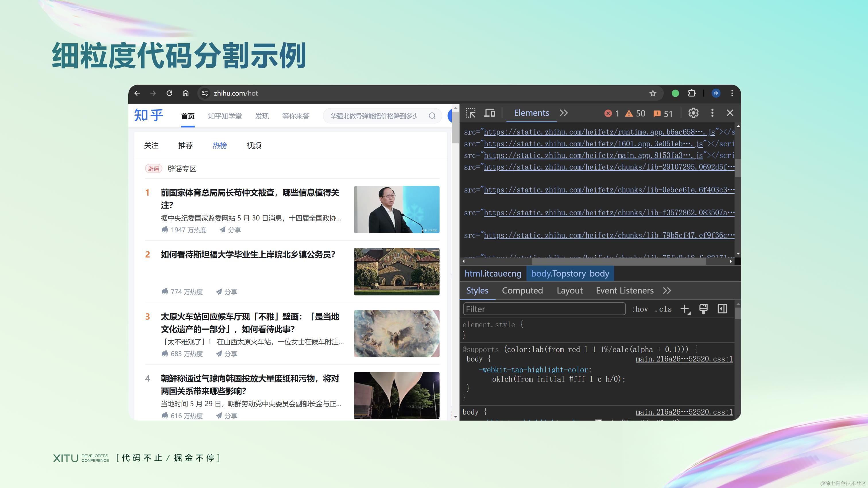868x488 pixels.
Task: Open the Layout tab in DevTools
Action: pyautogui.click(x=569, y=290)
